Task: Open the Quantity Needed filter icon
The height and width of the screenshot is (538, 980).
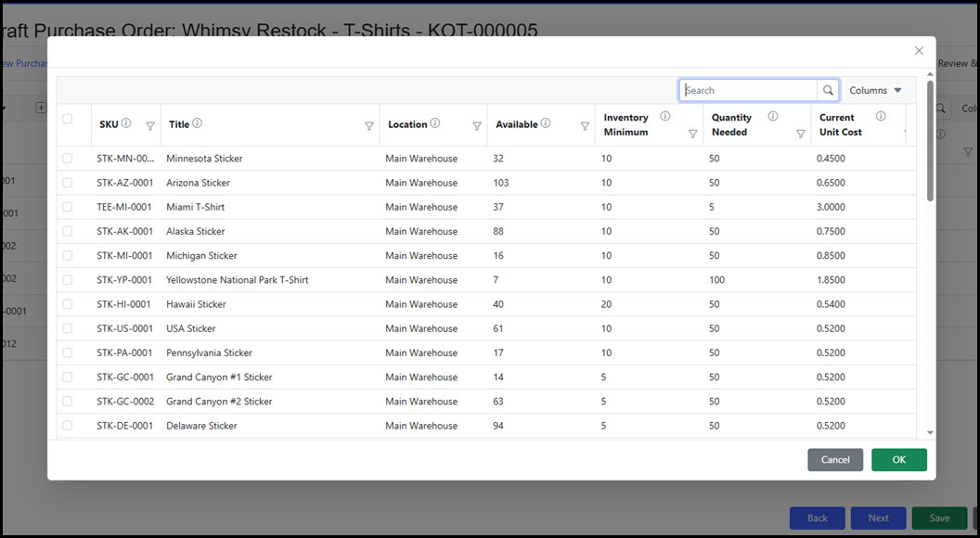Action: point(800,134)
